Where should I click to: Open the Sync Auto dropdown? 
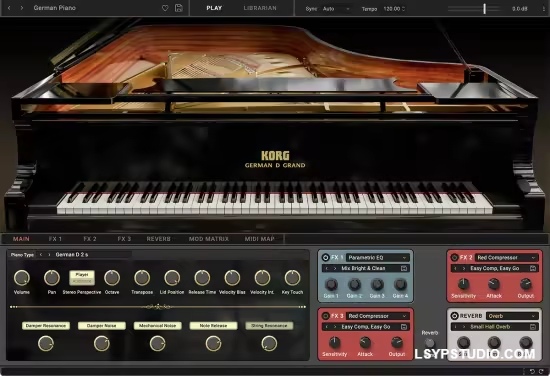click(x=336, y=9)
